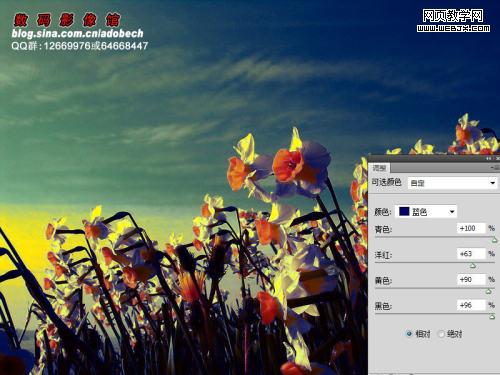Click the blue color swatch beside 蓝色
The width and height of the screenshot is (500, 375).
pyautogui.click(x=404, y=211)
